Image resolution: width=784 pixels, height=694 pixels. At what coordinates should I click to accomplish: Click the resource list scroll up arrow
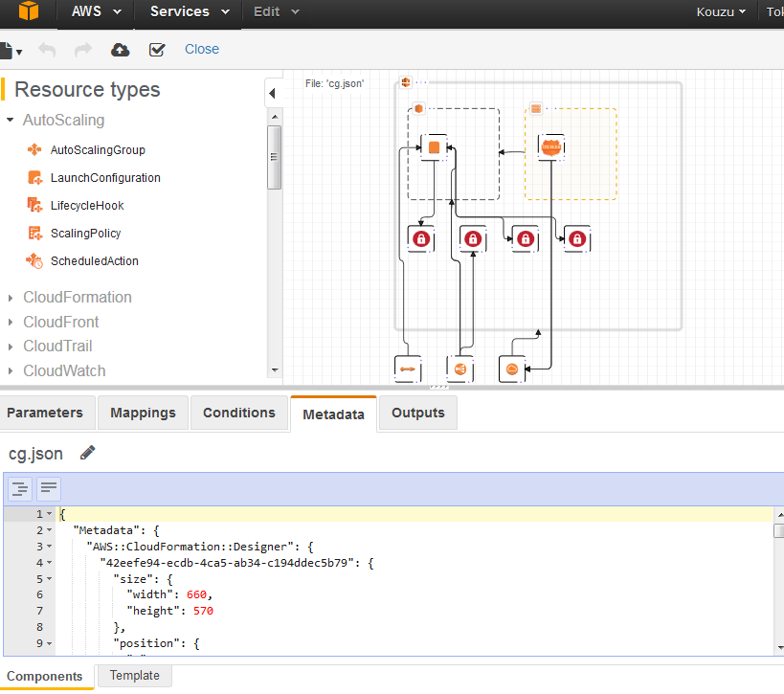(x=275, y=117)
